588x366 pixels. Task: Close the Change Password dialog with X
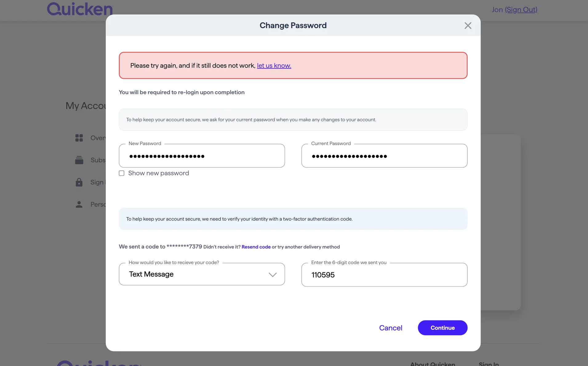(468, 26)
